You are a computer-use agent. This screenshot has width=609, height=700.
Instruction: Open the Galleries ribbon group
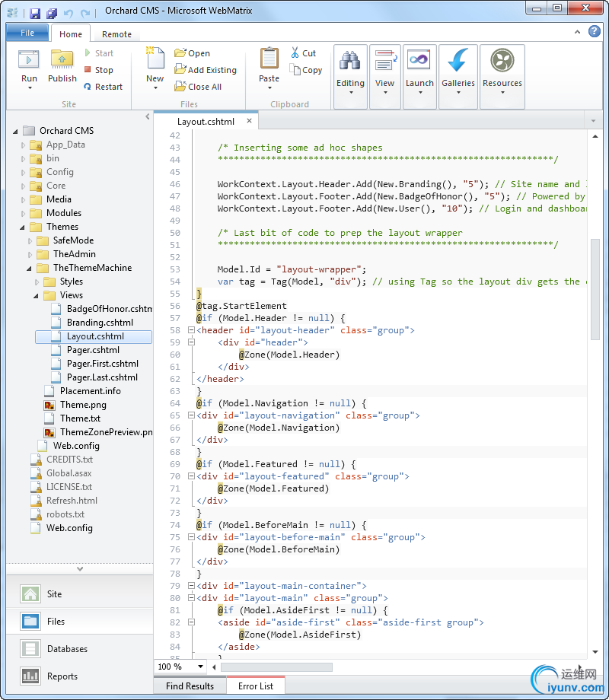coord(458,76)
